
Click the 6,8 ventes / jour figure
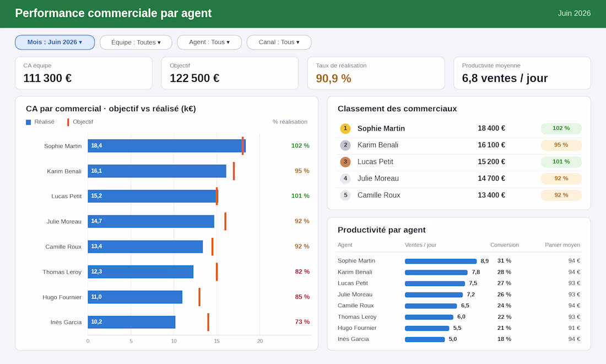[505, 78]
